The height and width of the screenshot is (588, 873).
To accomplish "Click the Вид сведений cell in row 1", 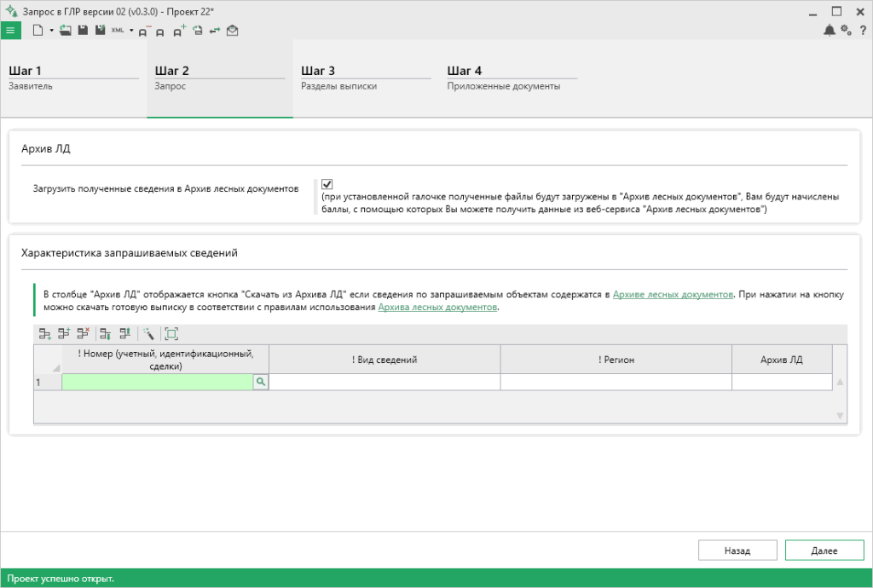I will click(384, 383).
